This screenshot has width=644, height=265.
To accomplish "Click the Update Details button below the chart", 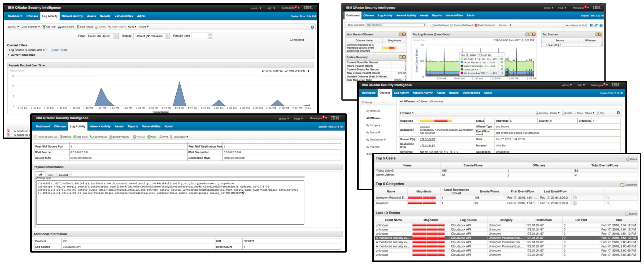I will [x=160, y=112].
